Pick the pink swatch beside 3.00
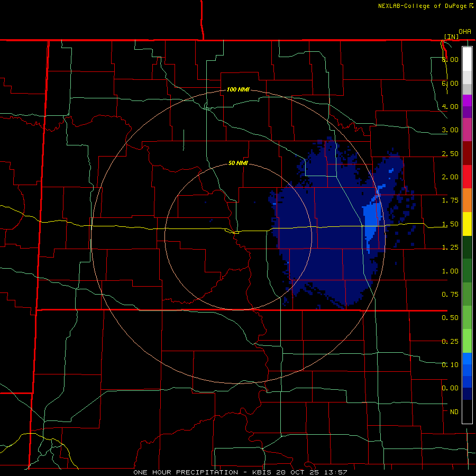Image resolution: width=476 pixels, height=476 pixels. (467, 130)
